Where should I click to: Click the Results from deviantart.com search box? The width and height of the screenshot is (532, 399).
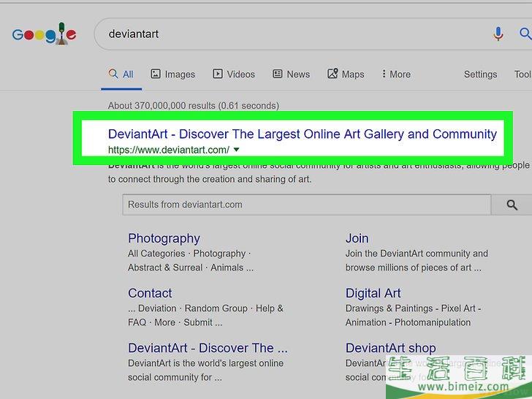coord(307,205)
